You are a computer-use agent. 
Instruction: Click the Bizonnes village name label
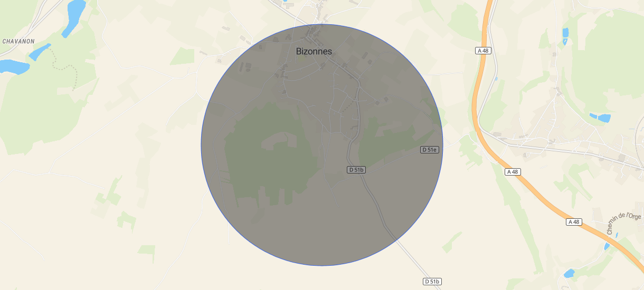314,51
